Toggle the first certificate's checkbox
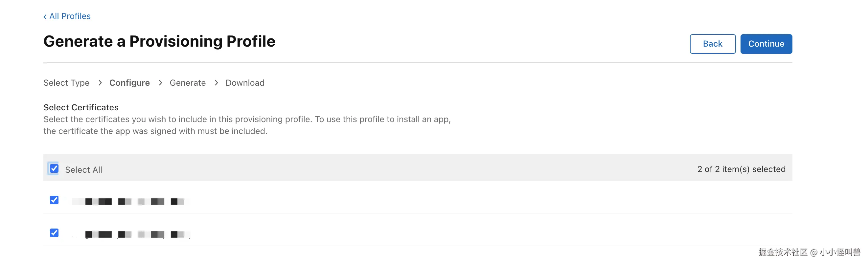868x264 pixels. pyautogui.click(x=54, y=200)
